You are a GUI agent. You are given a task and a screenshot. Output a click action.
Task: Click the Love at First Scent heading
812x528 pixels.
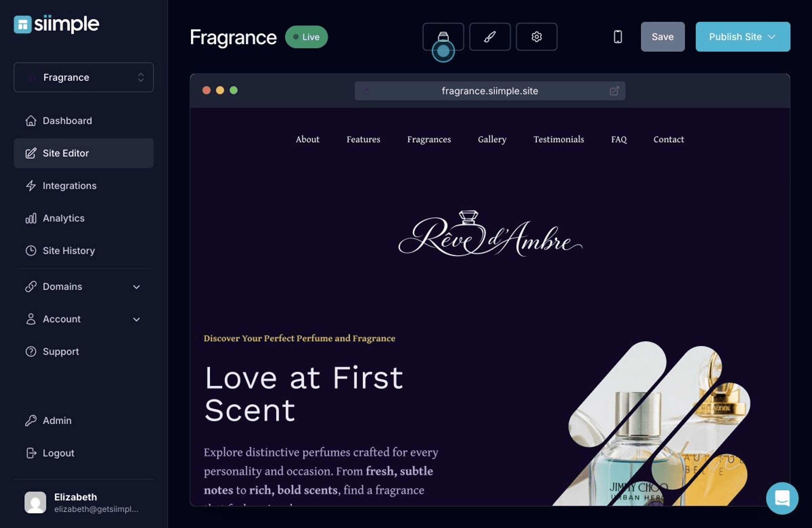303,394
